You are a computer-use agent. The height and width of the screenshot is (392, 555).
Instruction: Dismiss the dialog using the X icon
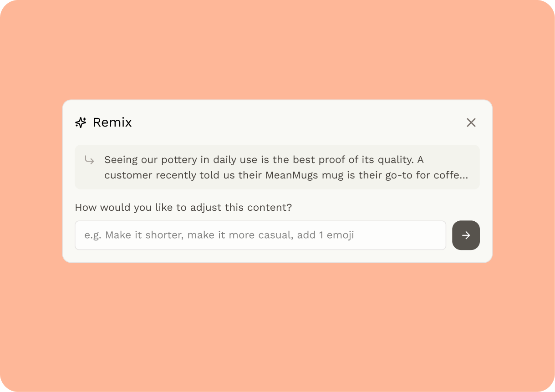pyautogui.click(x=471, y=122)
